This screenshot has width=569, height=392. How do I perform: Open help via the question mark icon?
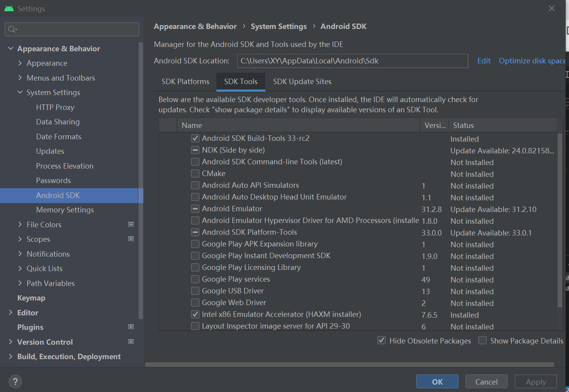15,381
